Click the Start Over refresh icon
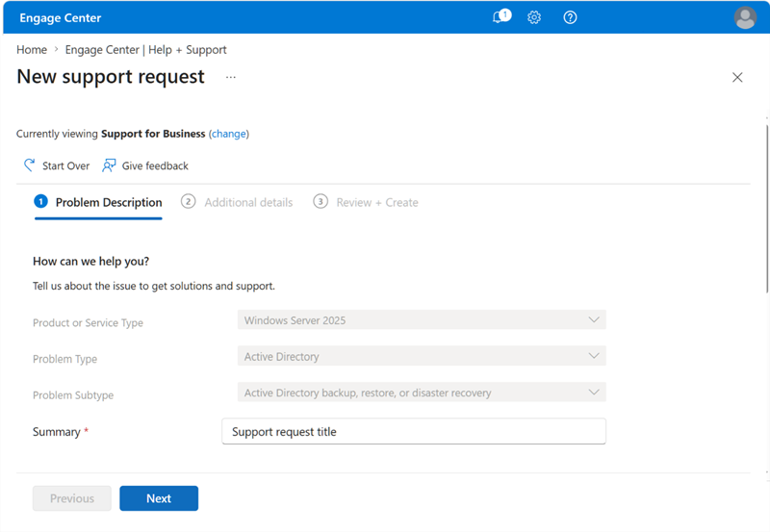Viewport: 770px width, 532px height. click(30, 165)
